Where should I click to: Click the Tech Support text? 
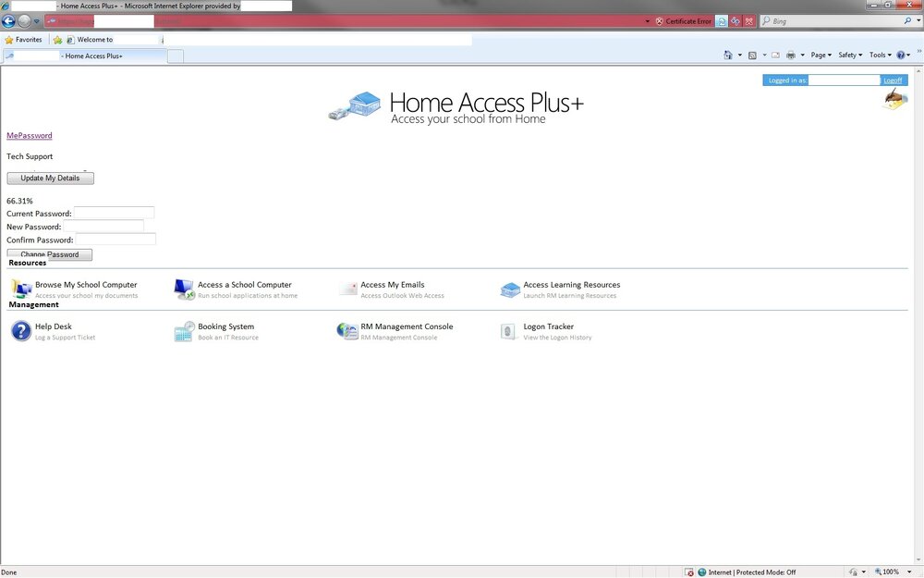(30, 156)
